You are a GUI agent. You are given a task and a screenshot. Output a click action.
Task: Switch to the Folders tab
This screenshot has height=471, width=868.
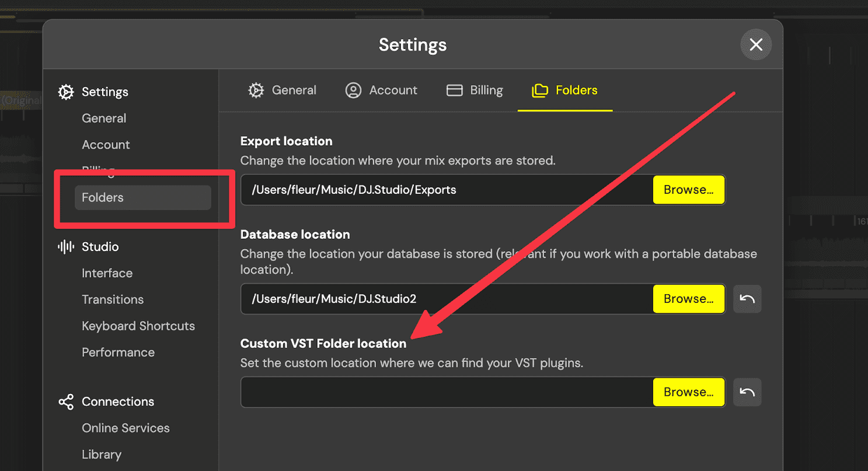tap(565, 90)
